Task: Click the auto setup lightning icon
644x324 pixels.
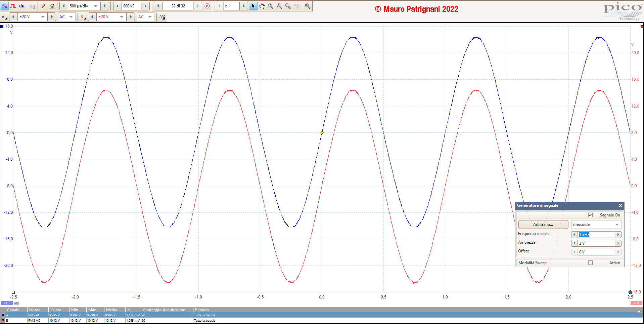Action: point(43,6)
